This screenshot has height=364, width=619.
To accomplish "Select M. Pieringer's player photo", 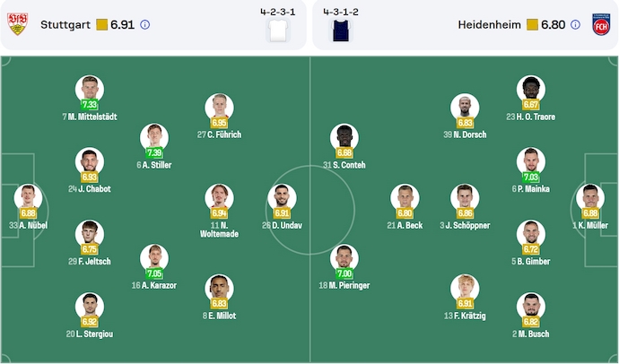I will (344, 256).
